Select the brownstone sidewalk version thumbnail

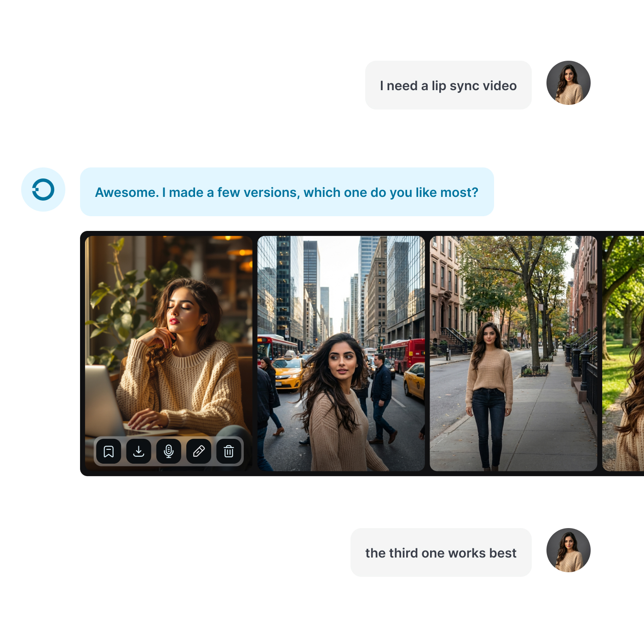513,354
